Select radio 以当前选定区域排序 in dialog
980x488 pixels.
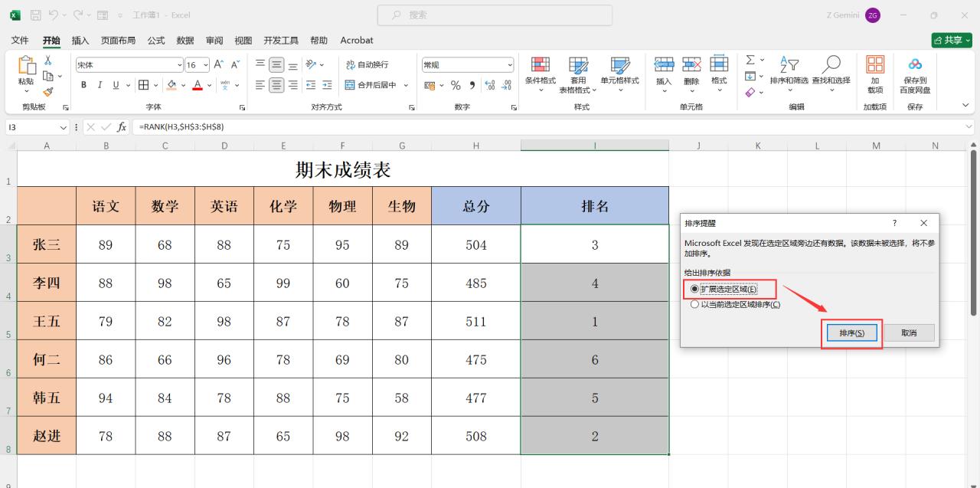point(694,304)
